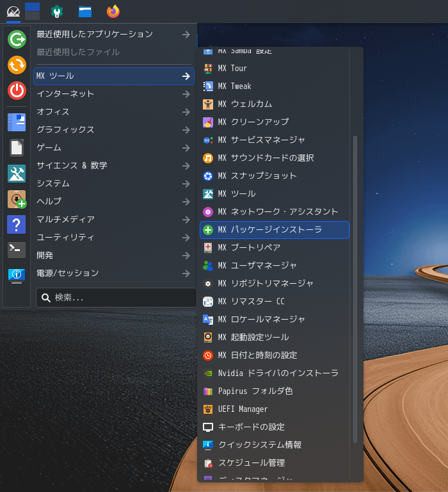Click the Nvidia driver installer icon
The width and height of the screenshot is (448, 492).
coord(208,373)
